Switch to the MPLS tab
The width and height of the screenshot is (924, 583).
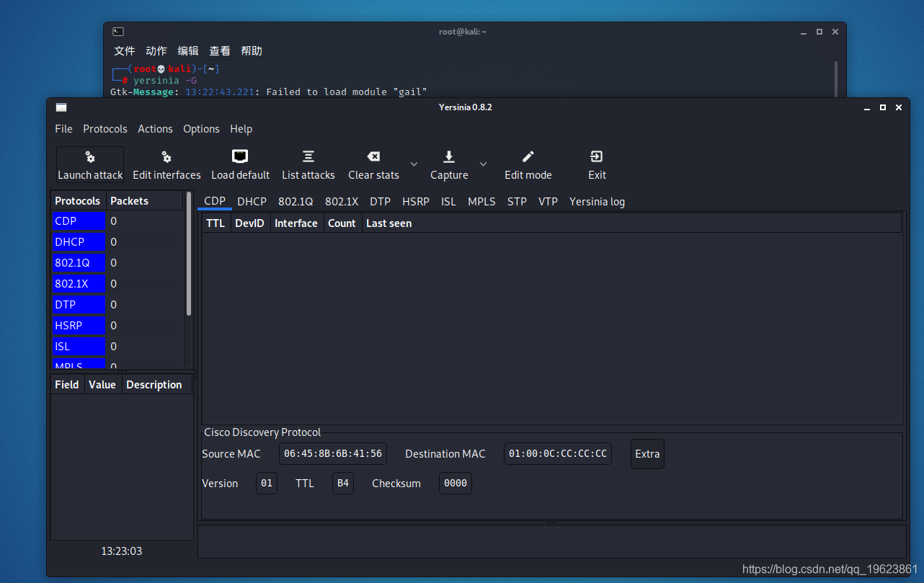coord(481,202)
